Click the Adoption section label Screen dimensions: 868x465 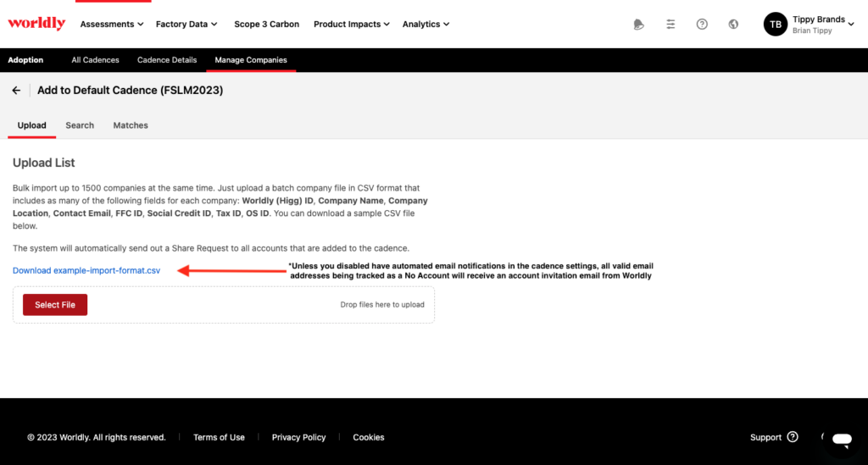[25, 60]
